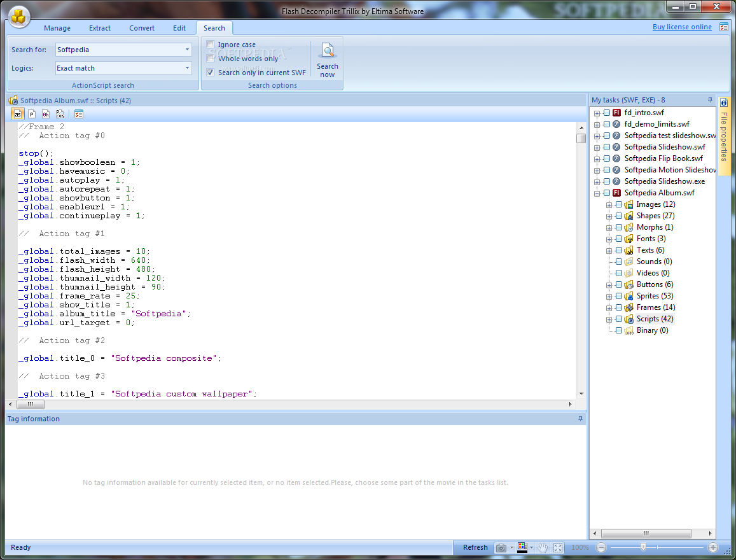Select the Binary (0) tree item
The width and height of the screenshot is (736, 560).
[x=652, y=330]
